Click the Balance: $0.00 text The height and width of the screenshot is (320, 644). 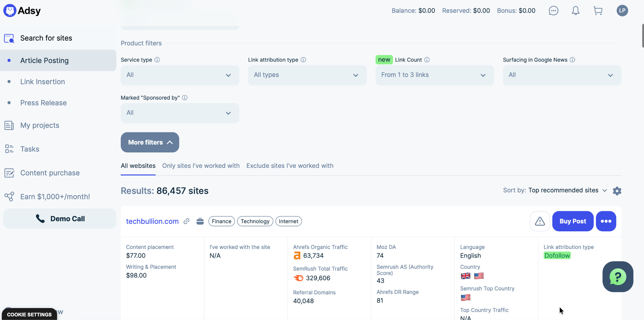pyautogui.click(x=413, y=11)
